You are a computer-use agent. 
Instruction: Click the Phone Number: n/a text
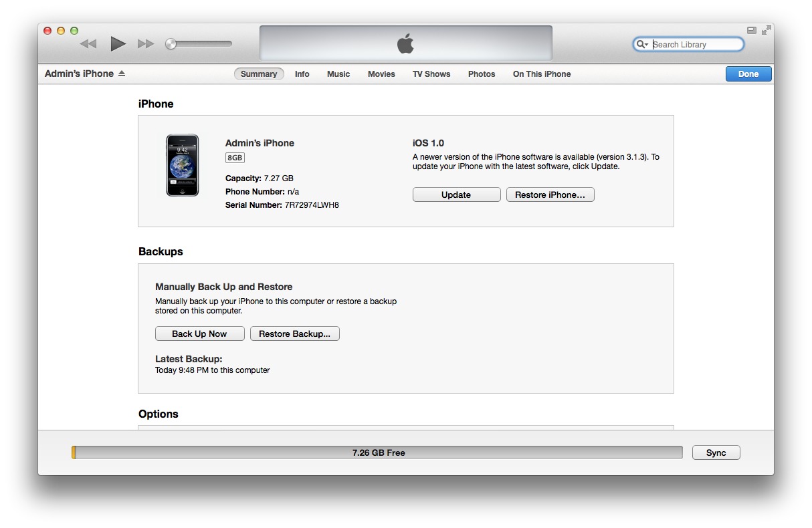point(262,192)
